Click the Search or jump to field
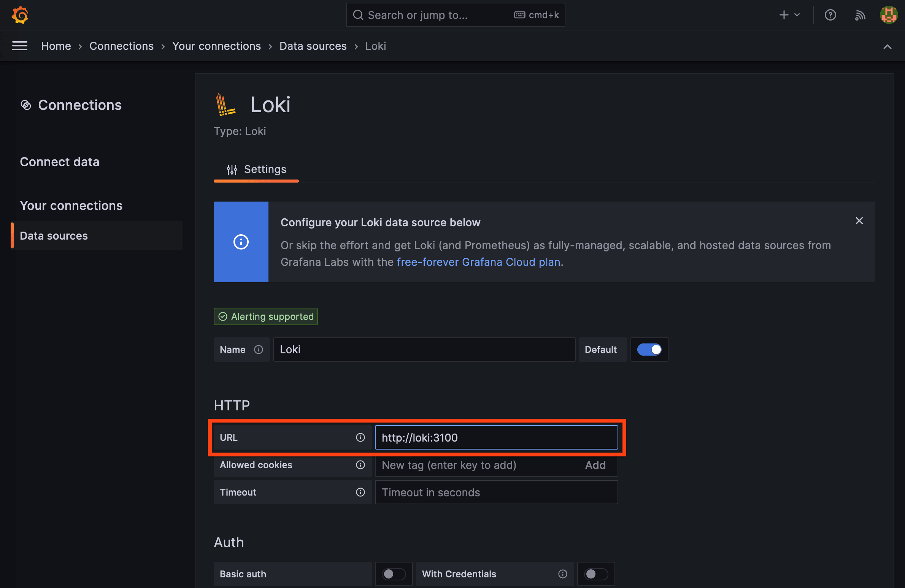This screenshot has height=588, width=905. 456,15
